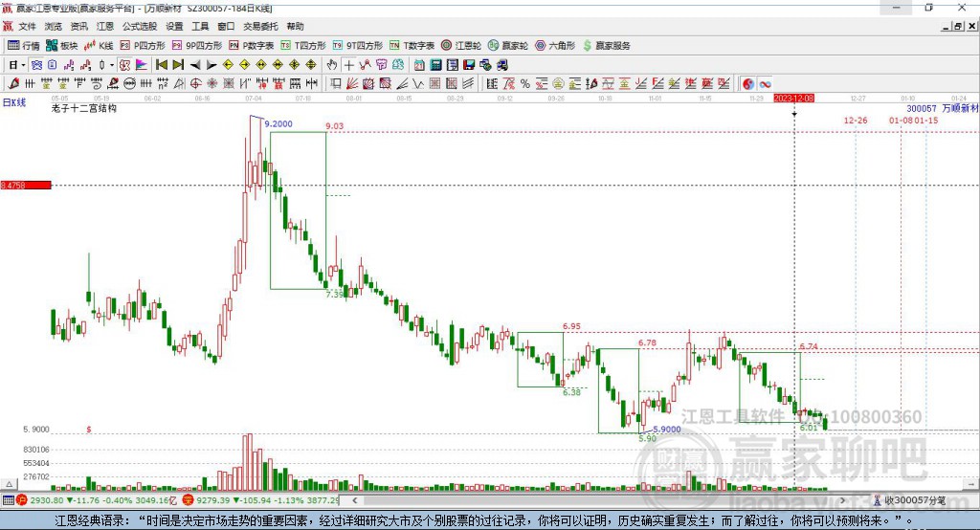Select the zigzag wave line tool
Viewport: 980px width, 530px height.
[x=419, y=84]
